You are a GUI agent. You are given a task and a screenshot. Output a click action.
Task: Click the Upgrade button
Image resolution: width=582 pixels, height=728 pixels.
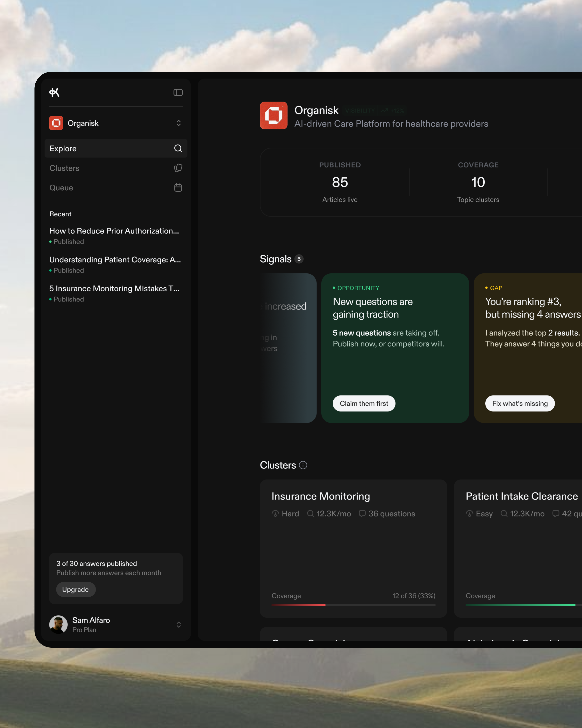point(76,589)
